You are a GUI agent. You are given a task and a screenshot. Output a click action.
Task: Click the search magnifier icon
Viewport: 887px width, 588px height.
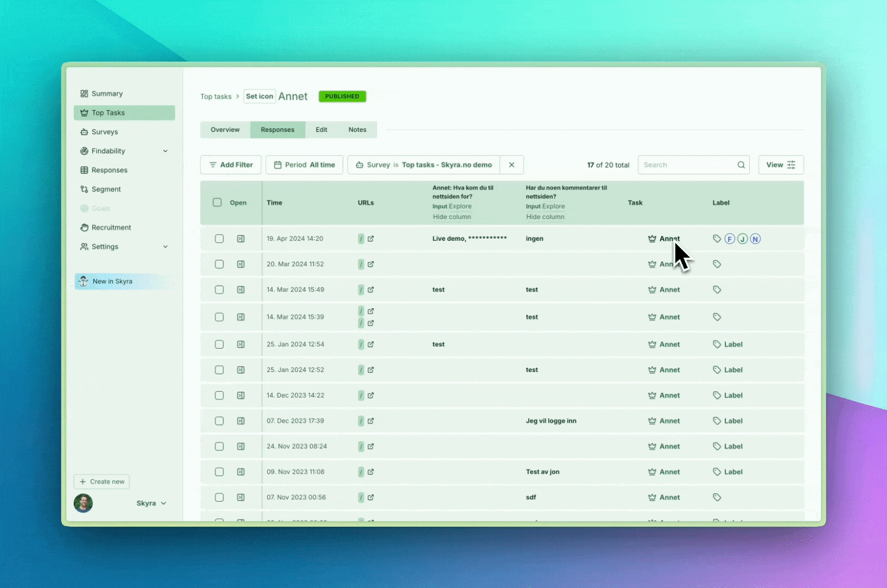(741, 165)
